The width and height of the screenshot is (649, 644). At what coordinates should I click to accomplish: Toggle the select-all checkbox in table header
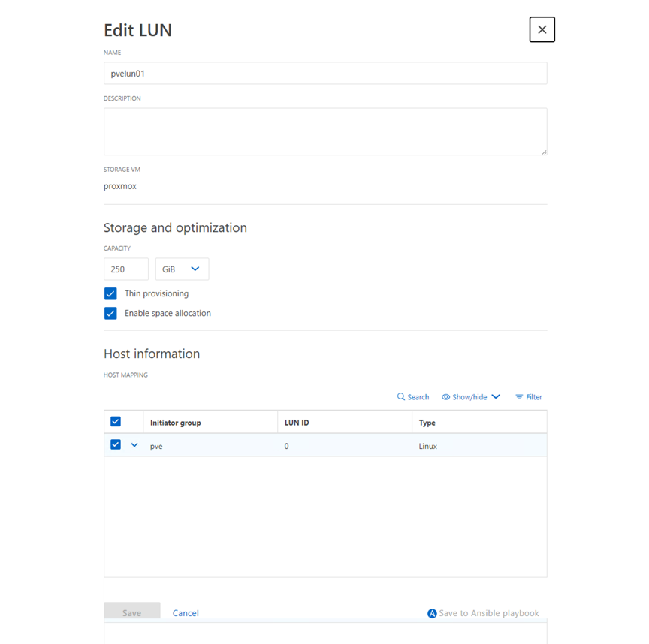click(116, 421)
